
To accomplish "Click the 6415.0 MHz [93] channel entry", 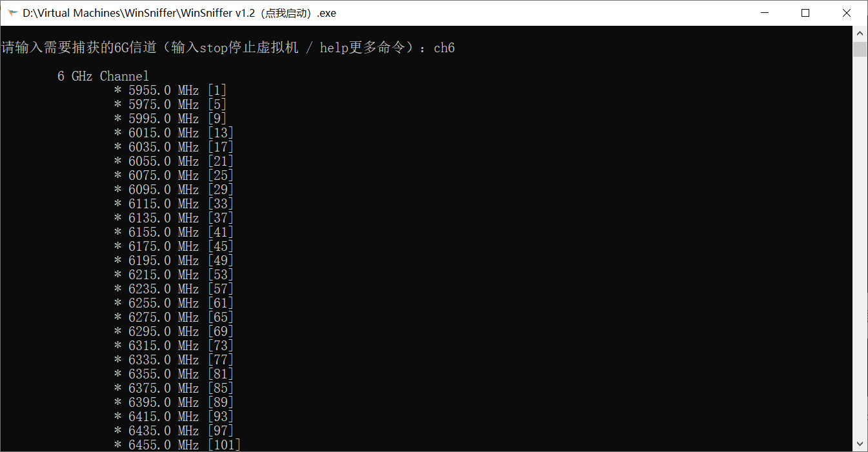I will [174, 417].
